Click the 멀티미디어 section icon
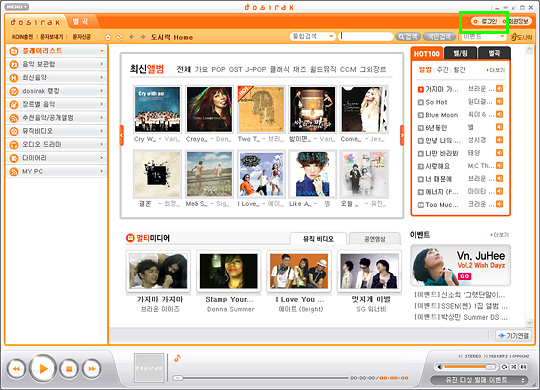 pos(130,238)
